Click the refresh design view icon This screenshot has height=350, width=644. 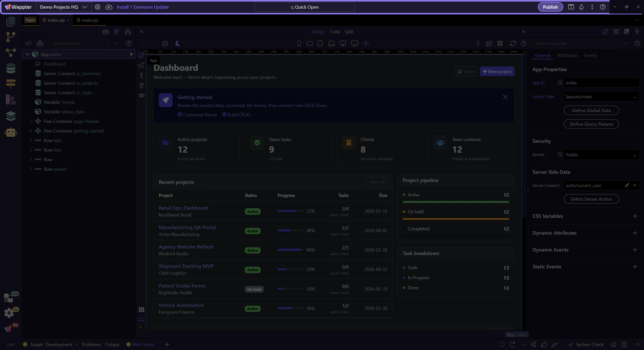(x=513, y=43)
